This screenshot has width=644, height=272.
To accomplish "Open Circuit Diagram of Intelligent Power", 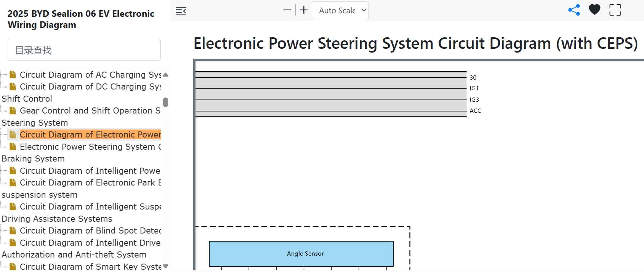I will [91, 171].
